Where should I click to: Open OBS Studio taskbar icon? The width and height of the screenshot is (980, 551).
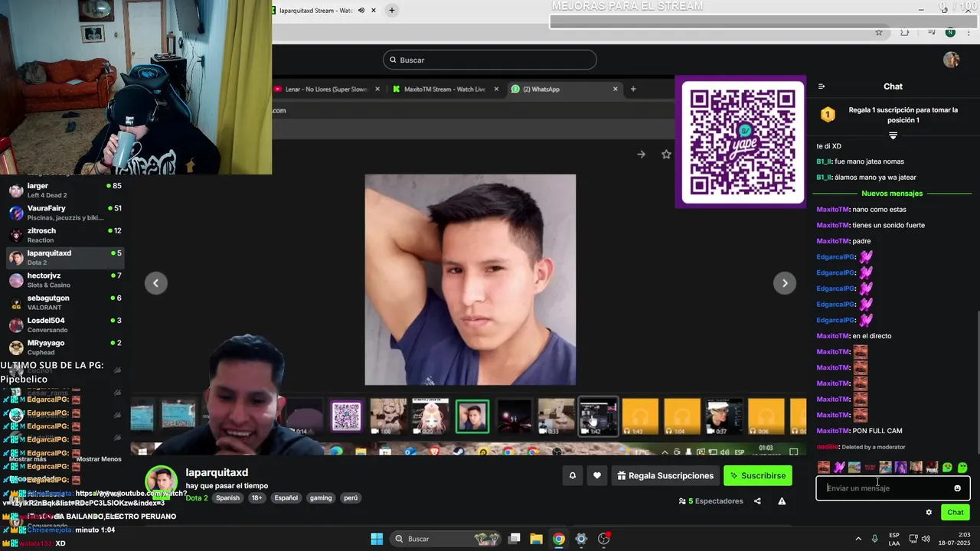point(603,539)
